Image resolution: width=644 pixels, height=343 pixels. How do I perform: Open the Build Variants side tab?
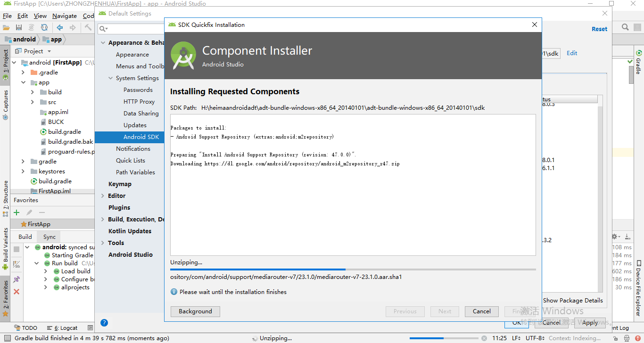point(5,248)
